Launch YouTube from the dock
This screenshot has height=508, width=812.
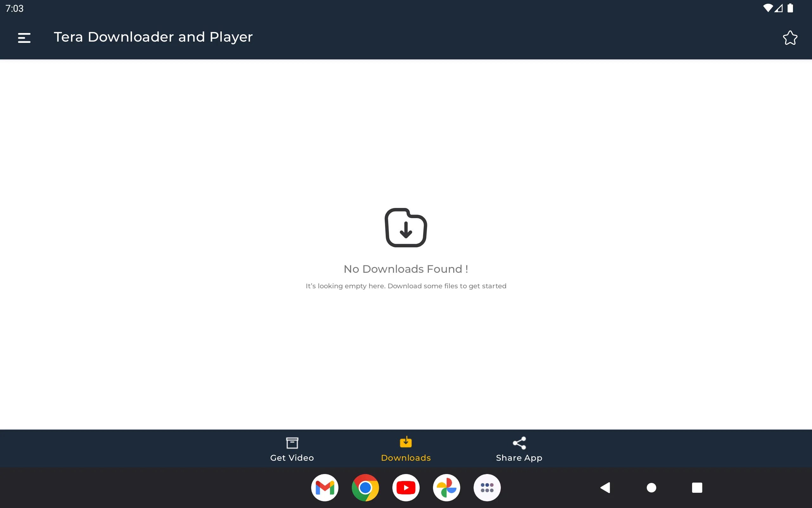(406, 487)
